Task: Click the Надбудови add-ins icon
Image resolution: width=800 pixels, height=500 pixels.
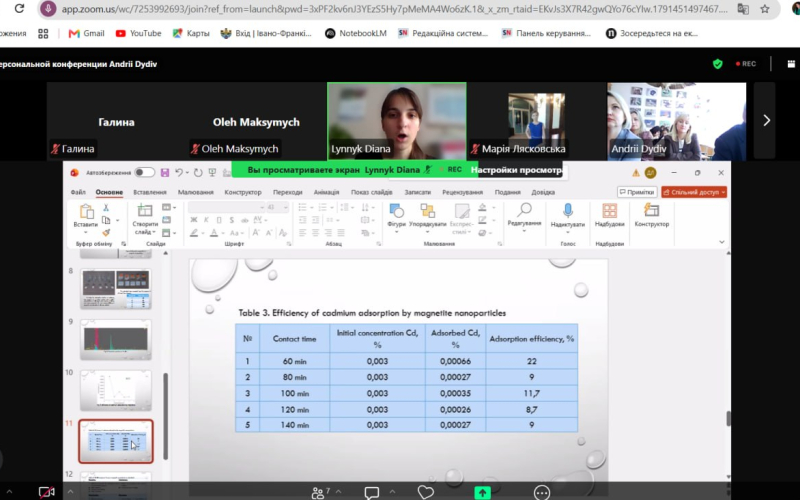Action: tap(609, 211)
